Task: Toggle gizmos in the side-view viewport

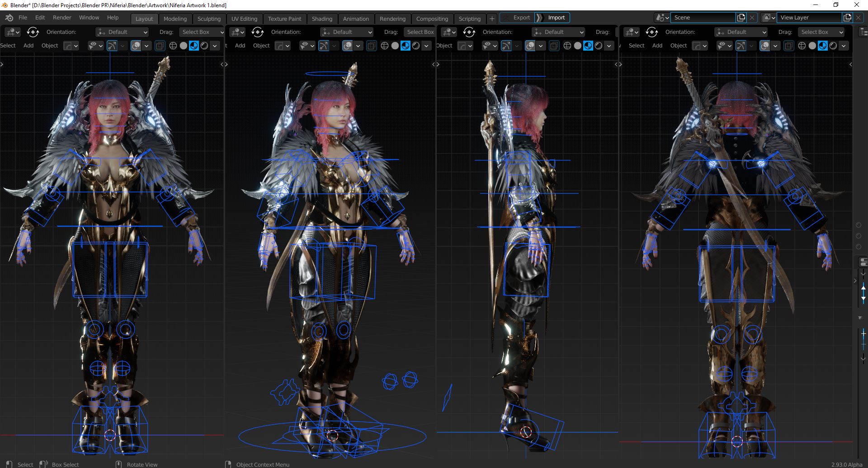Action: [506, 46]
